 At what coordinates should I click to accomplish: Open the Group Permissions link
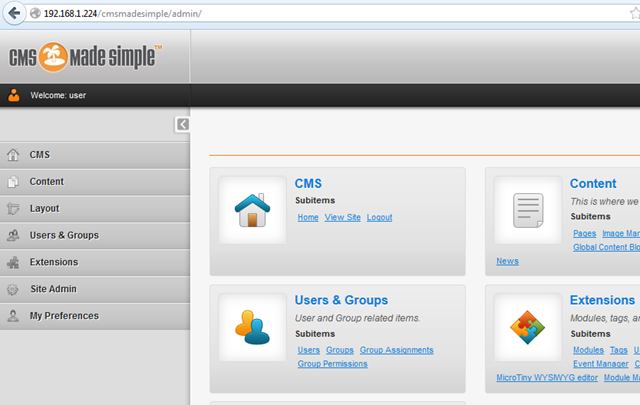[332, 364]
